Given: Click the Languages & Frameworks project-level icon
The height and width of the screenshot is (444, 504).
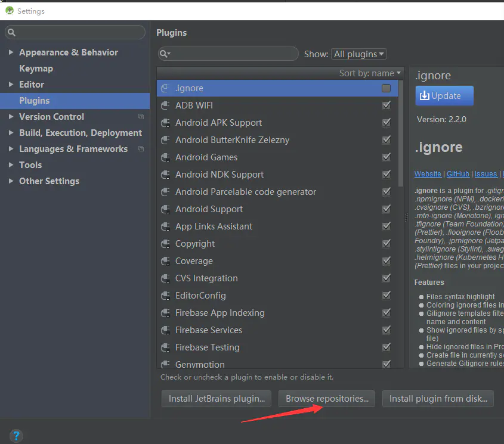Looking at the screenshot, I should coord(141,149).
